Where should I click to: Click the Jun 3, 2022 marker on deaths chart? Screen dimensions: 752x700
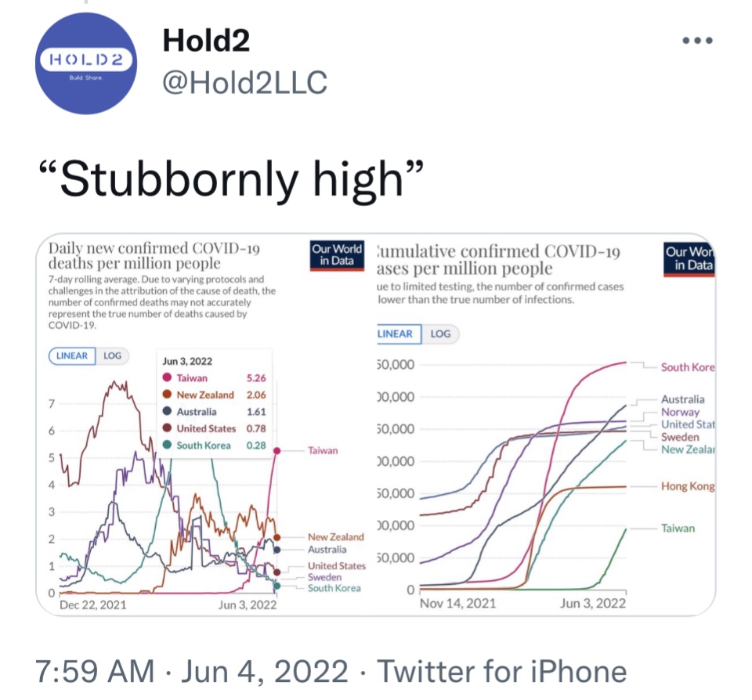coord(248,604)
